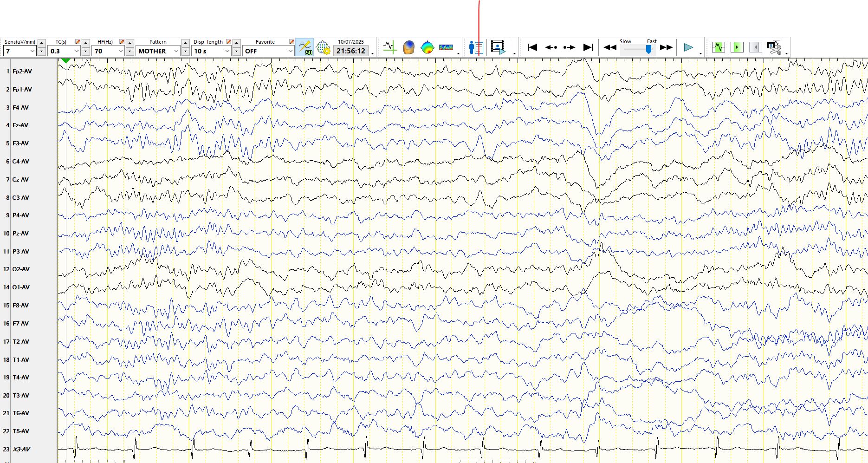
Task: Step back one page
Action: (551, 47)
